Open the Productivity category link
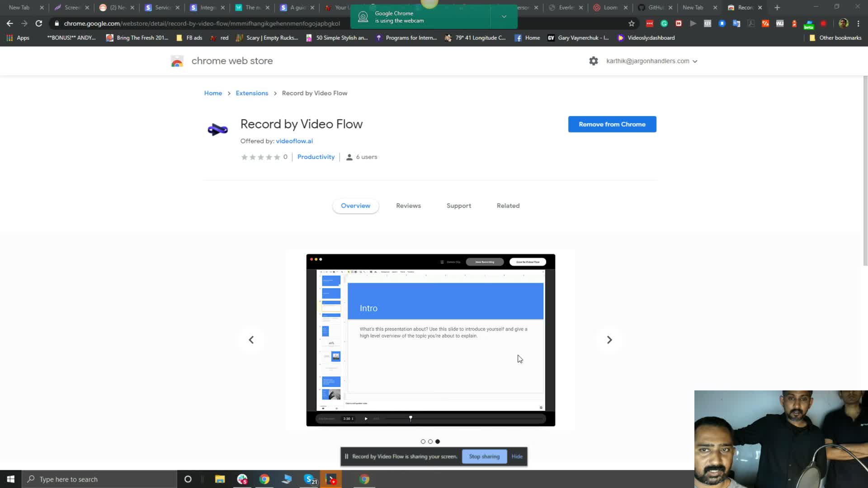The image size is (868, 488). click(x=316, y=157)
